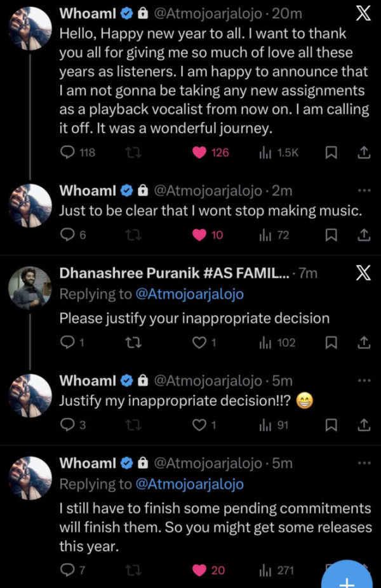Image resolution: width=381 pixels, height=588 pixels.
Task: Like Dhanashree Puranik's reply tweet
Action: 199,343
